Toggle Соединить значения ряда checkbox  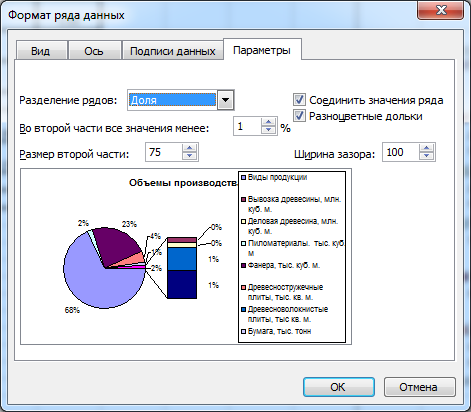pos(299,99)
